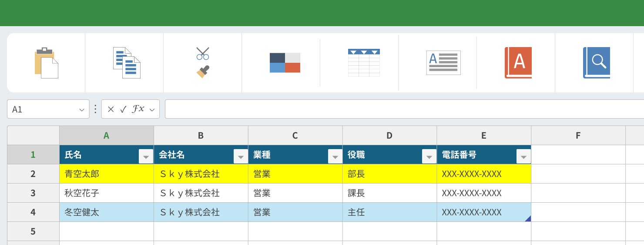Click the text box icon
Screen dimensions: 644x245
(443, 63)
